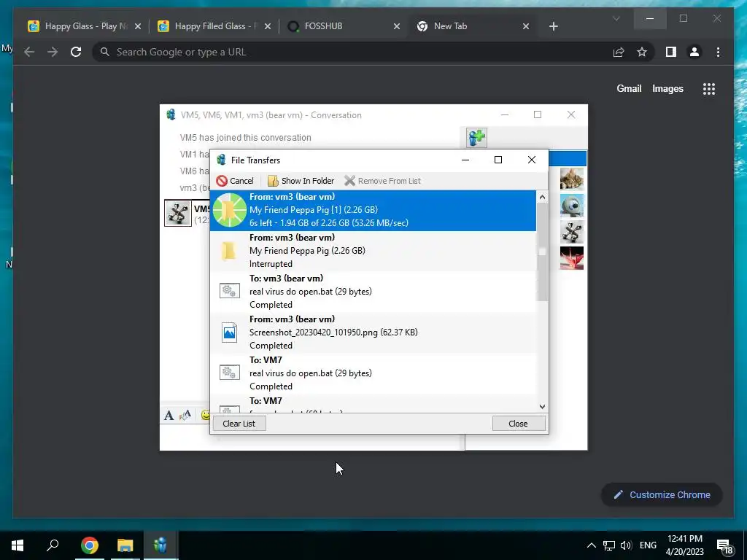This screenshot has height=560, width=747.
Task: Click network icon in system tray
Action: (609, 545)
